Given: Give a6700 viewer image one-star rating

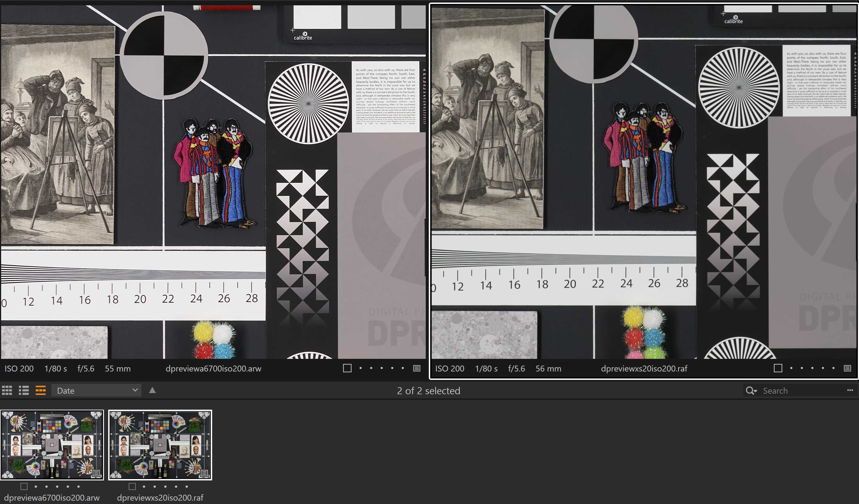Looking at the screenshot, I should [360, 368].
